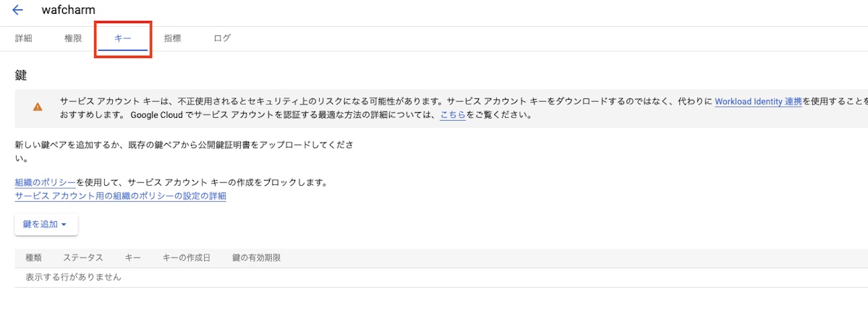The width and height of the screenshot is (868, 334).
Task: Click the ステータス column header
Action: point(82,258)
